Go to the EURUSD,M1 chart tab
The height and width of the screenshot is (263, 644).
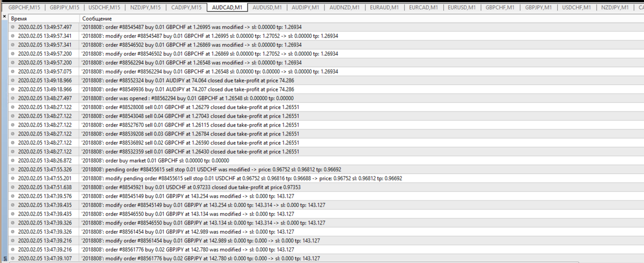pyautogui.click(x=462, y=7)
